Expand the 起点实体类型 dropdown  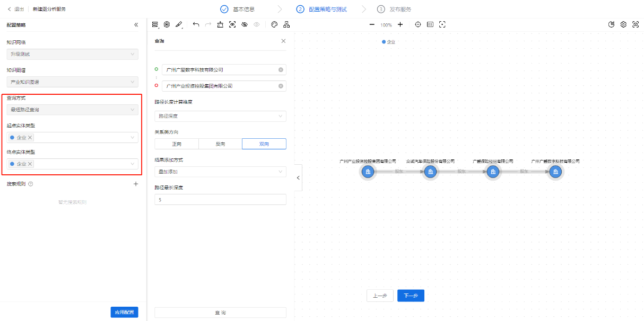(133, 138)
